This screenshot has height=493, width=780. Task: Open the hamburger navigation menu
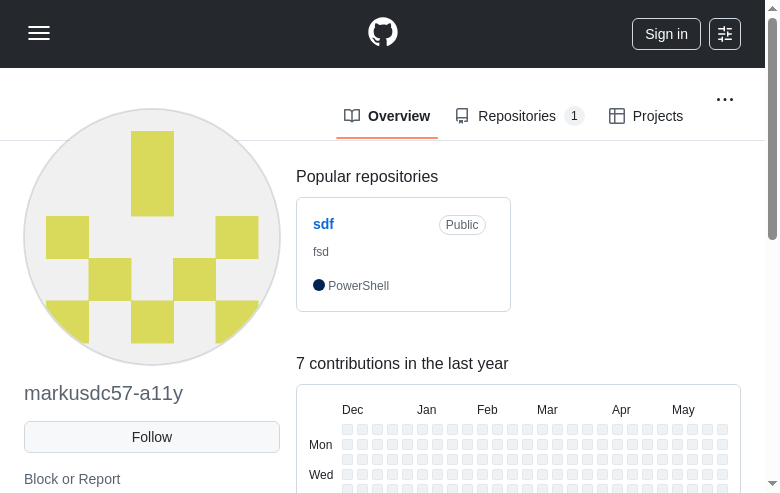pyautogui.click(x=39, y=33)
